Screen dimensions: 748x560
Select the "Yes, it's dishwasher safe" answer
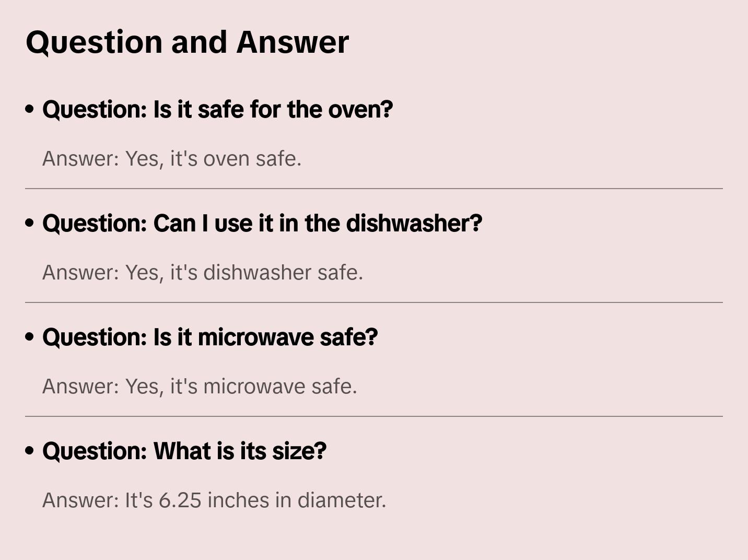pyautogui.click(x=203, y=273)
